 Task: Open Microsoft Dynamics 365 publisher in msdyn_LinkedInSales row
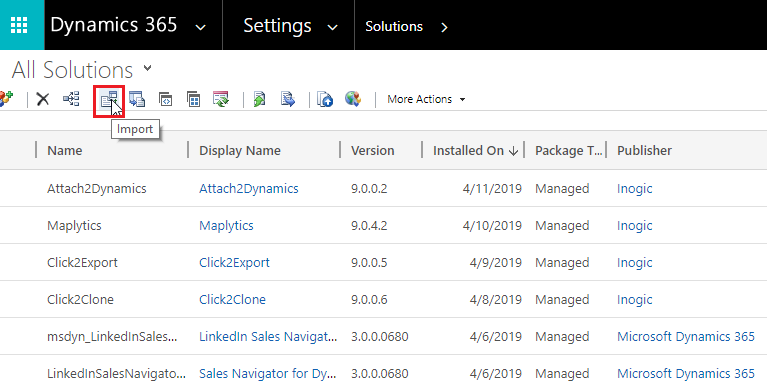tap(686, 337)
